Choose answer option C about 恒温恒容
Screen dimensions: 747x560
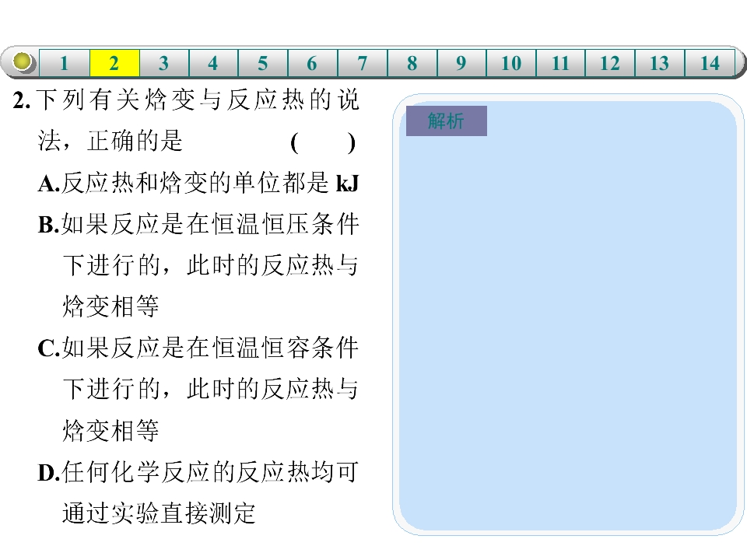198,389
